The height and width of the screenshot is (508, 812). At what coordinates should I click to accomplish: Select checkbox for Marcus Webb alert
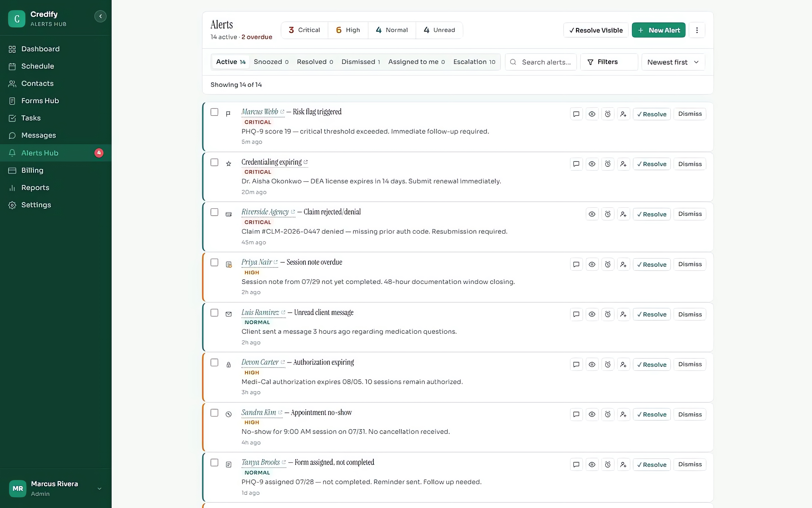[214, 112]
